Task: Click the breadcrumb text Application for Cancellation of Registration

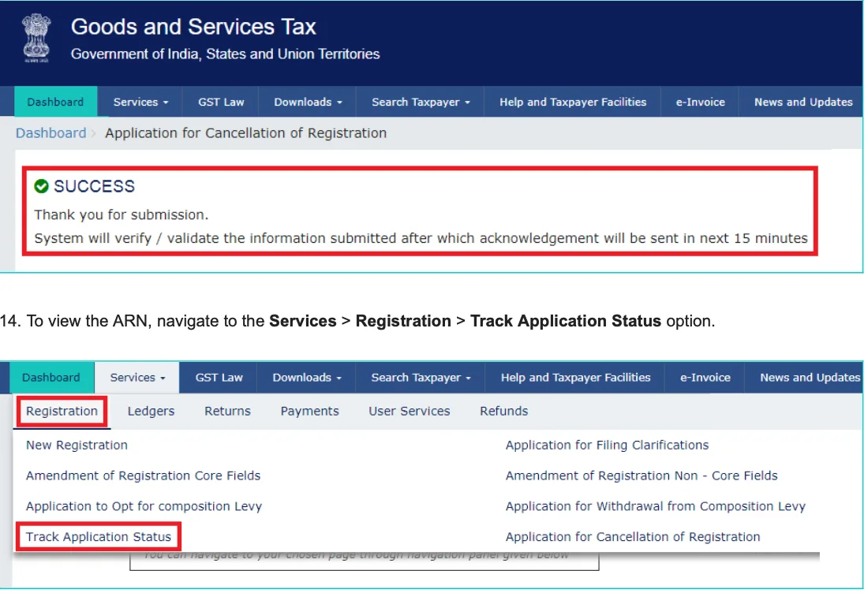Action: coord(245,132)
